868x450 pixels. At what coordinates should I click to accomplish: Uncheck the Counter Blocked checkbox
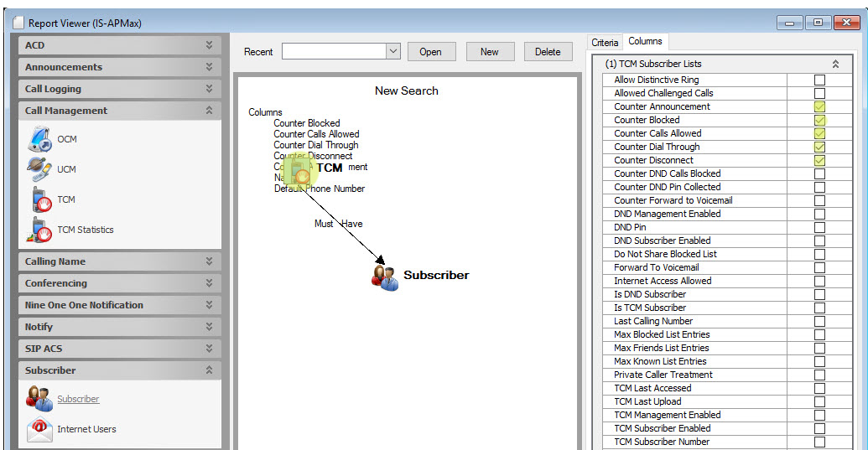819,120
